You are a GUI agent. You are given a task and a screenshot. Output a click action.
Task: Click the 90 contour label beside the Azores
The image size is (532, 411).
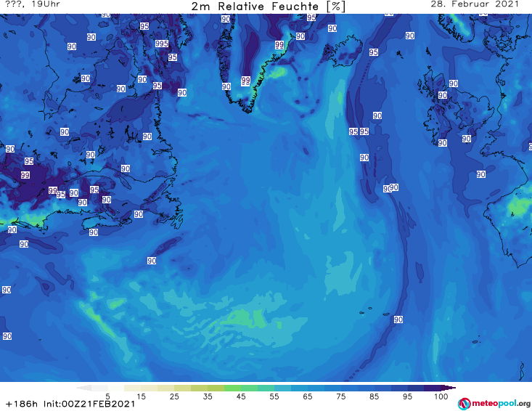(398, 320)
